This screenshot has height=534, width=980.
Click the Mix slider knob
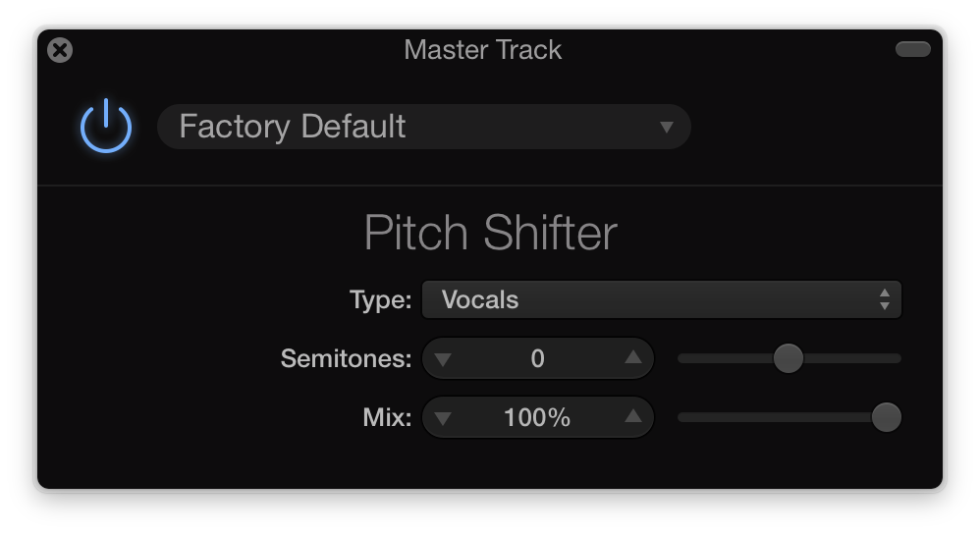(x=887, y=417)
